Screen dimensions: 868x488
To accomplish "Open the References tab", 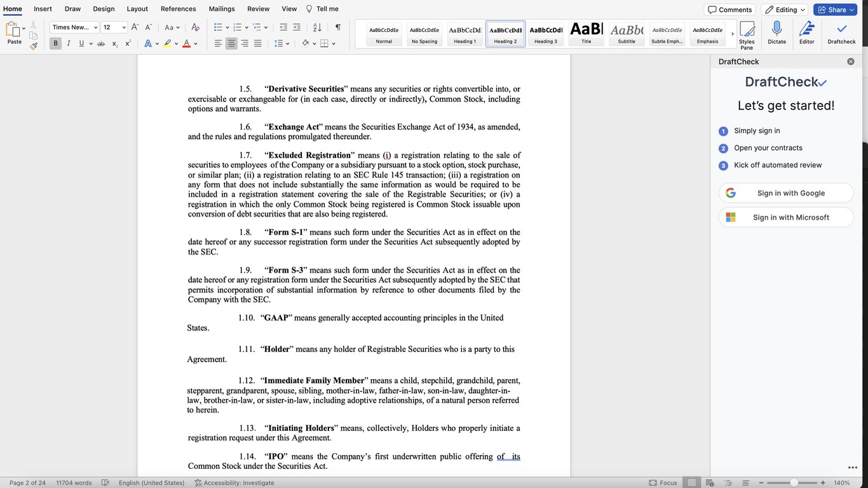I will pyautogui.click(x=179, y=9).
